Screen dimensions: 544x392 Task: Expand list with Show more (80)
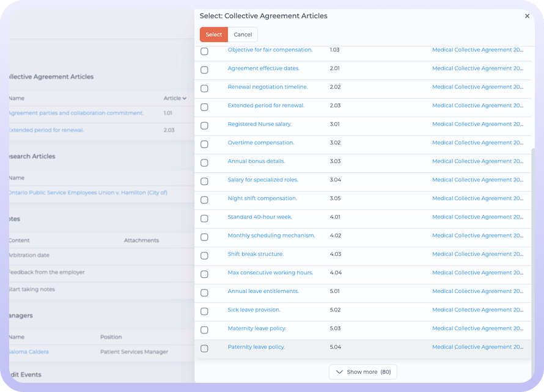click(x=363, y=372)
